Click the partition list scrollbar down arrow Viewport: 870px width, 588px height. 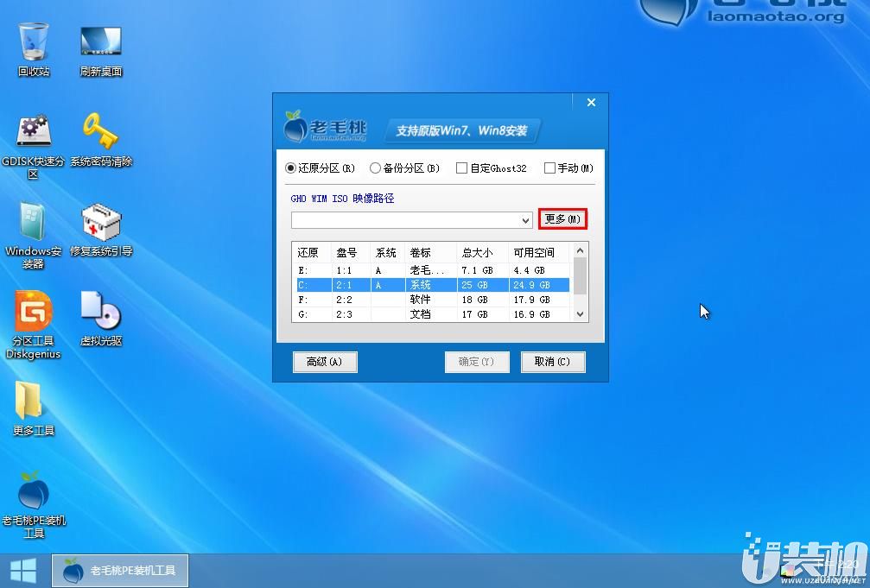580,316
